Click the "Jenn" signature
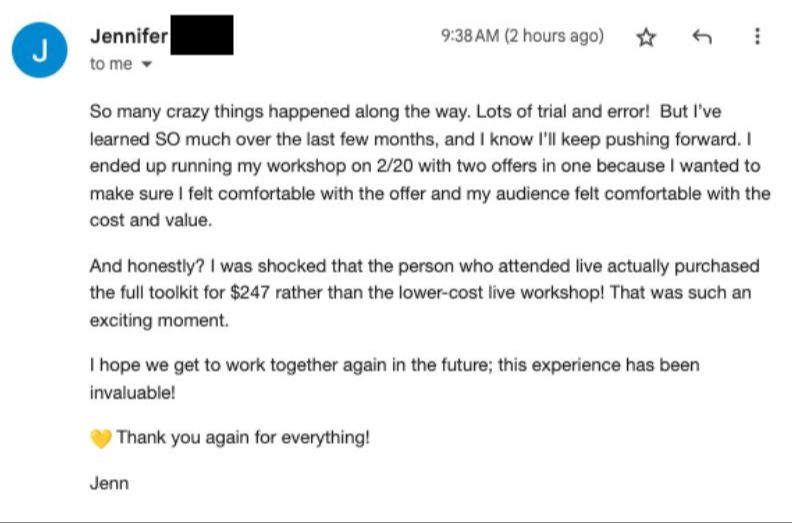The width and height of the screenshot is (792, 523). (109, 483)
